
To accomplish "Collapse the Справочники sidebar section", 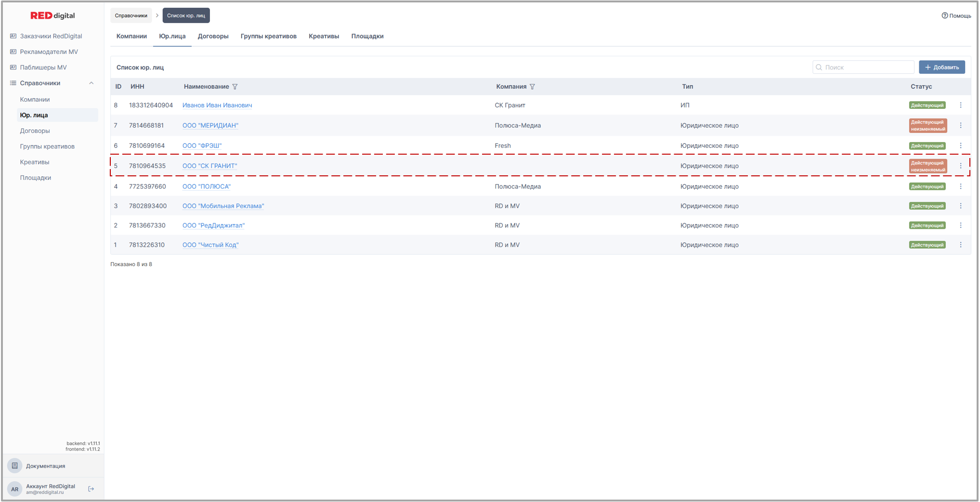I will click(x=91, y=83).
